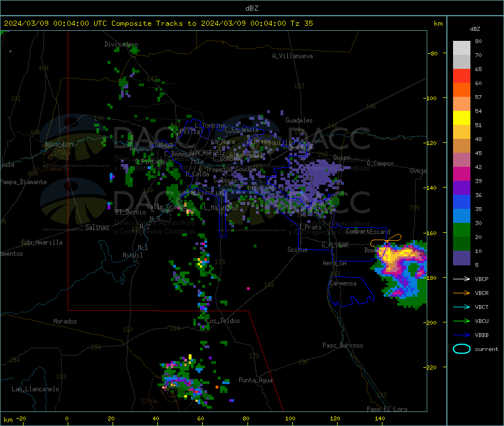This screenshot has height=426, width=504.
Task: Click the 'Valle_Grande' place label
Action: [166, 206]
